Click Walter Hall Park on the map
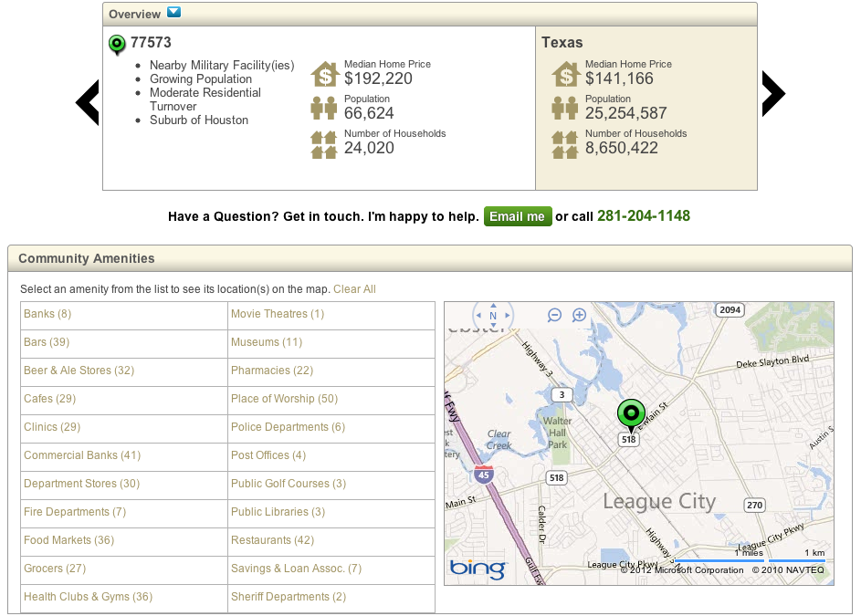The image size is (861, 616). coord(557,433)
